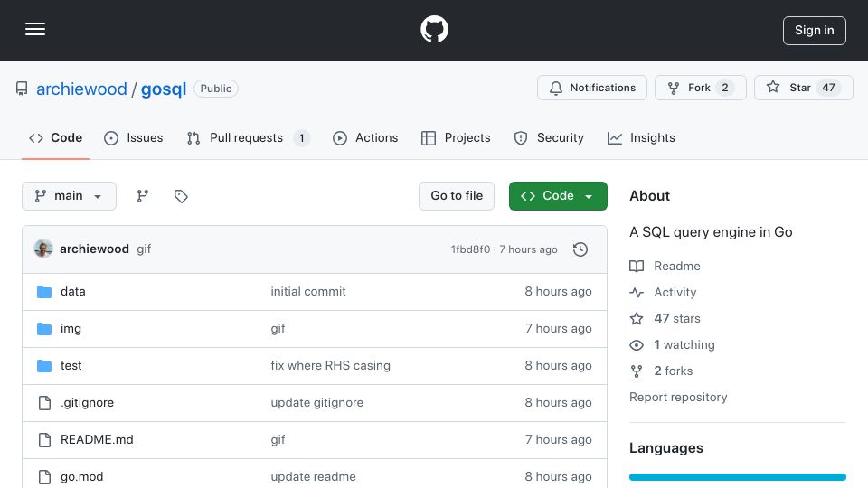Image resolution: width=868 pixels, height=488 pixels.
Task: Expand the main branch dropdown
Action: (70, 196)
